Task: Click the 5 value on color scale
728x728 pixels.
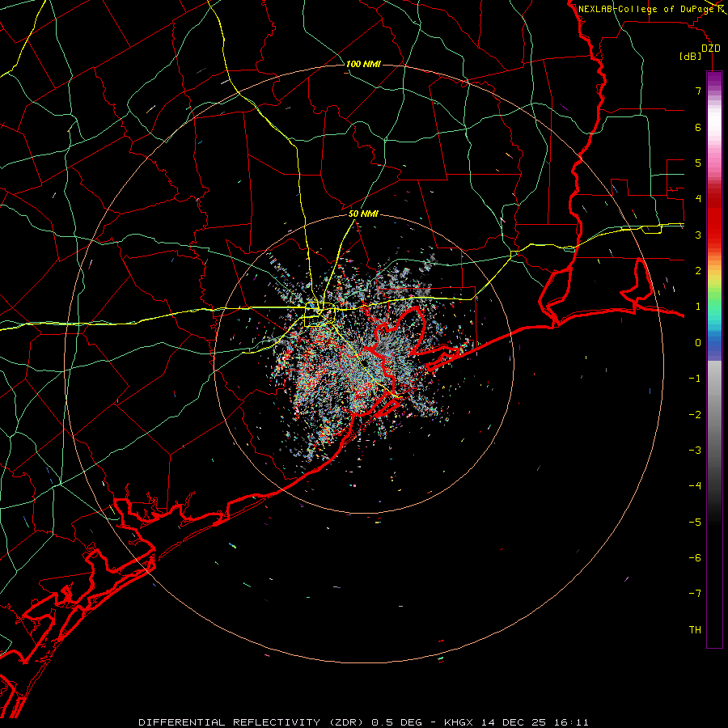Action: (x=698, y=163)
